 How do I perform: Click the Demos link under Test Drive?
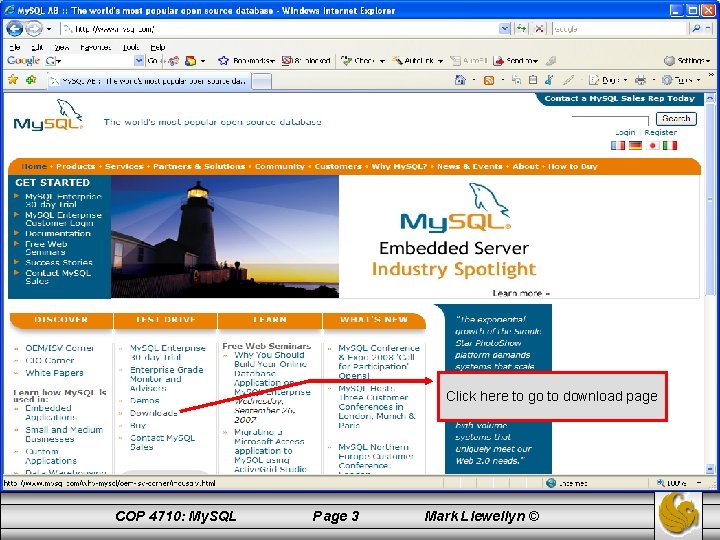tap(145, 400)
